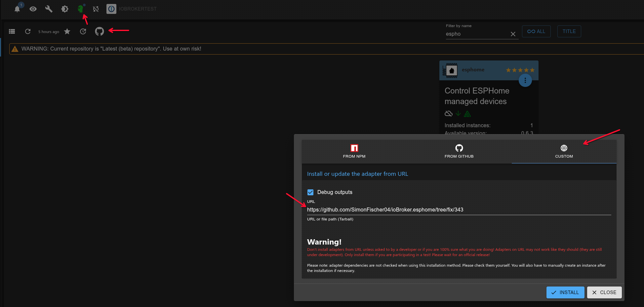This screenshot has height=307, width=644.
Task: Click 'Install or update the adapter from URL'
Action: tap(357, 174)
